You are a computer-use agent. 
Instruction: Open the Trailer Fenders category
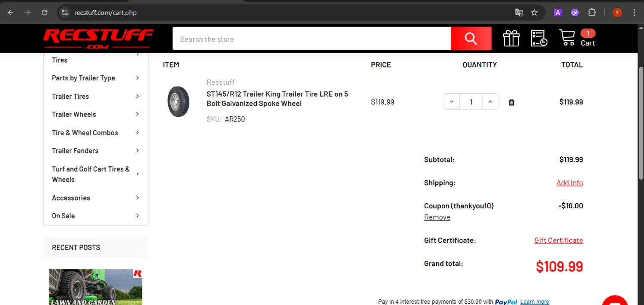pos(75,151)
